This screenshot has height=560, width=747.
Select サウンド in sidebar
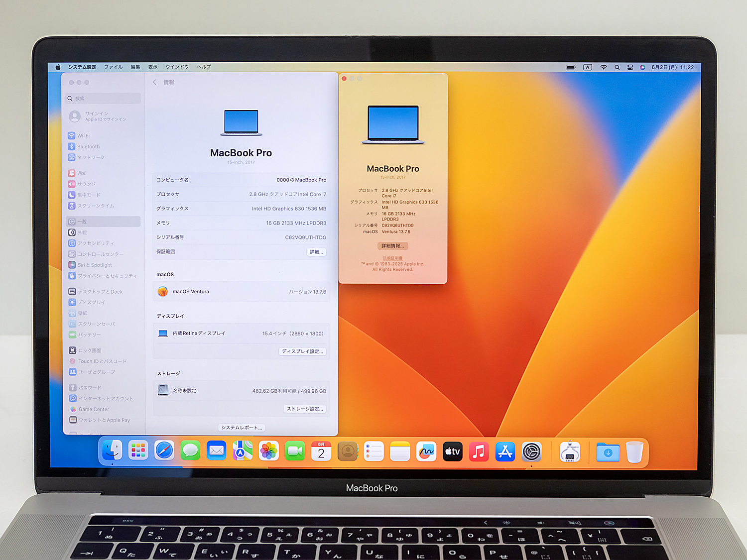(x=104, y=184)
